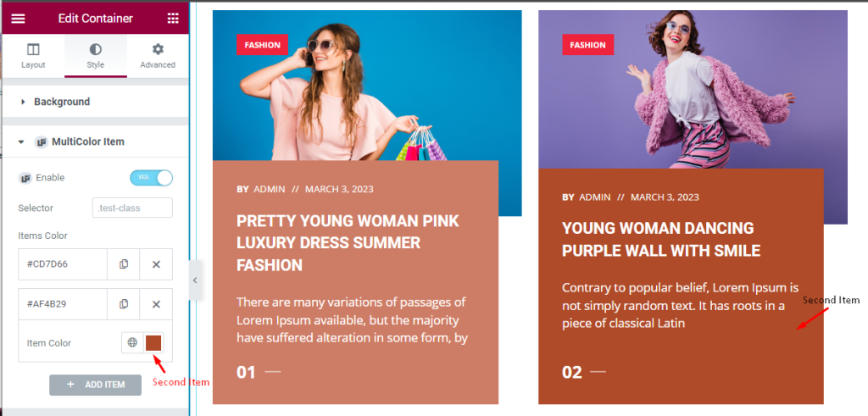Screen dimensions: 868x416
Task: Open global colors globe icon
Action: pos(132,342)
